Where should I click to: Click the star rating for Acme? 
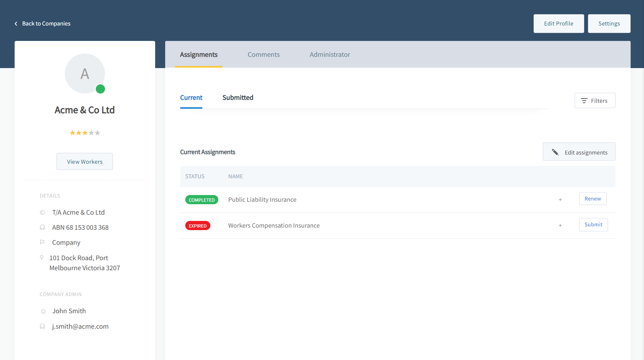coord(85,133)
